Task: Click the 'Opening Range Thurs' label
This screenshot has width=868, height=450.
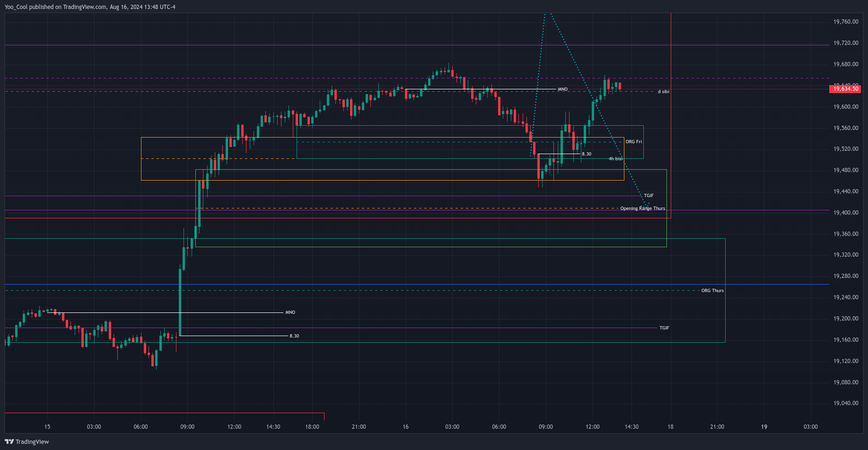Action: [x=642, y=208]
